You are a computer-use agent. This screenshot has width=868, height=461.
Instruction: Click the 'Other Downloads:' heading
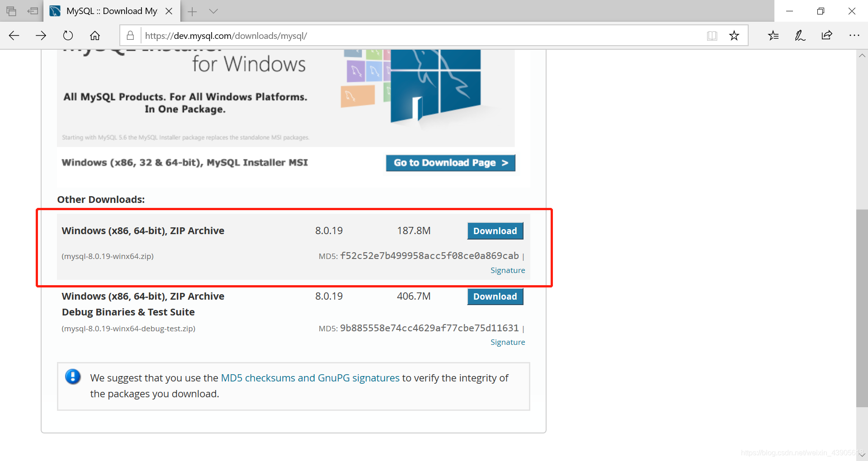(x=101, y=199)
